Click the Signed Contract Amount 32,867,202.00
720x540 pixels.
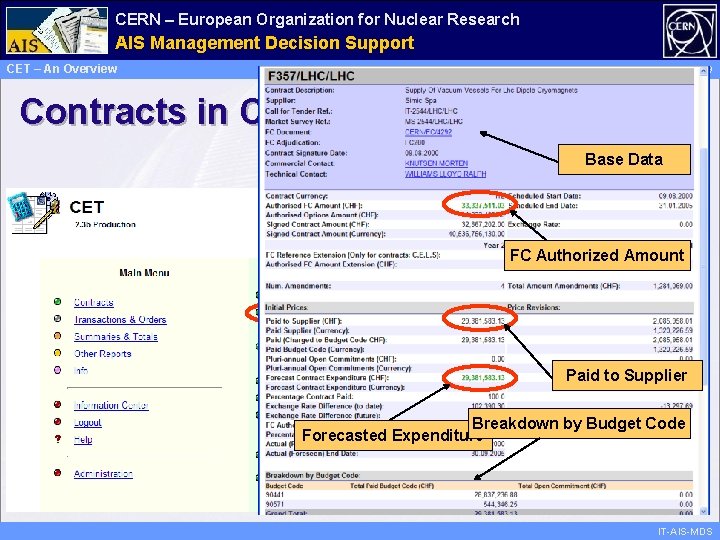tap(483, 224)
